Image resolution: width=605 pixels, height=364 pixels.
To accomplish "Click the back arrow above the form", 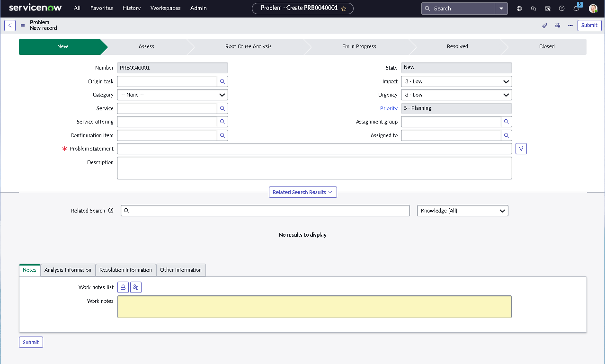I will pos(9,25).
